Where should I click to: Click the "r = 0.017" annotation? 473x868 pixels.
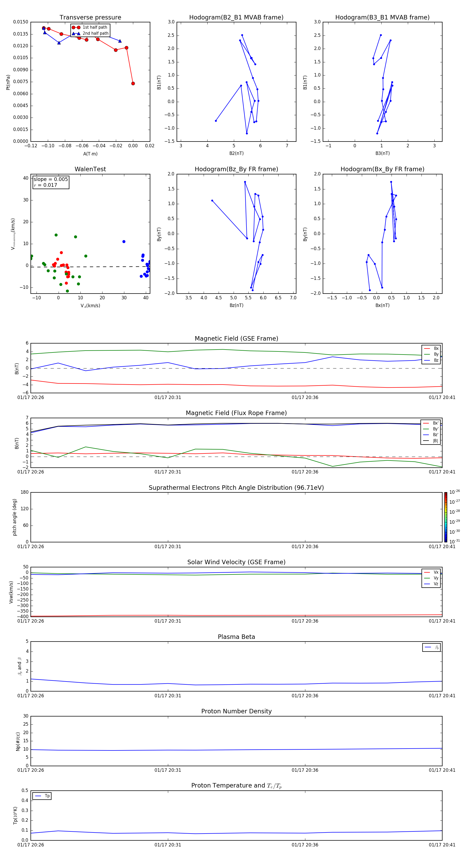(45, 185)
